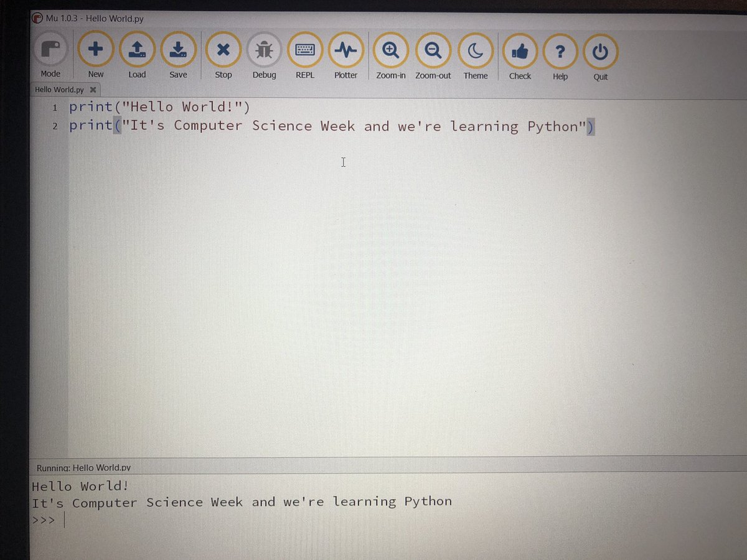Check the code for problems
Screen dimensions: 747x560
point(520,48)
